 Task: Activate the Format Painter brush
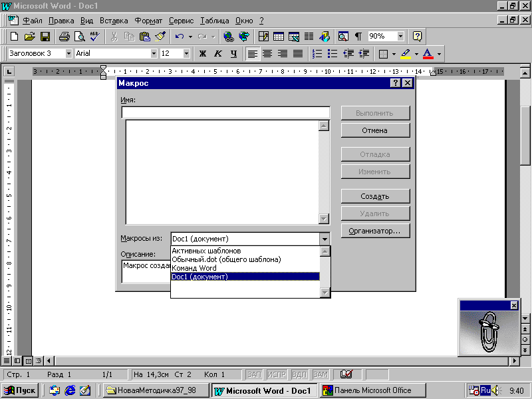(x=160, y=37)
